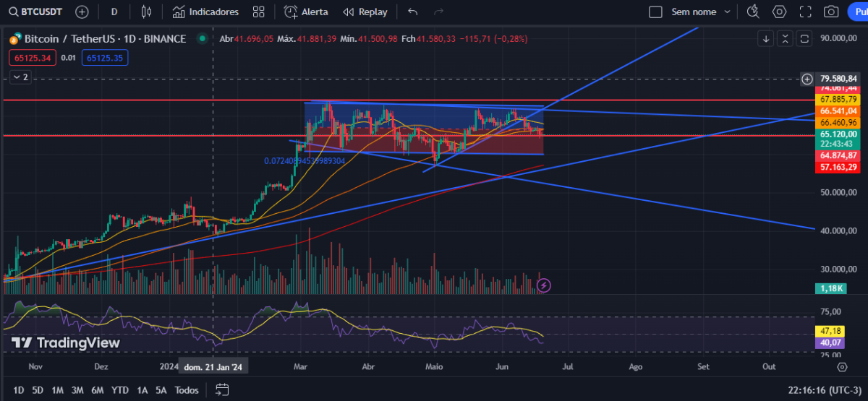The image size is (868, 401).
Task: Maximize the chart pane icon
Action: (804, 39)
